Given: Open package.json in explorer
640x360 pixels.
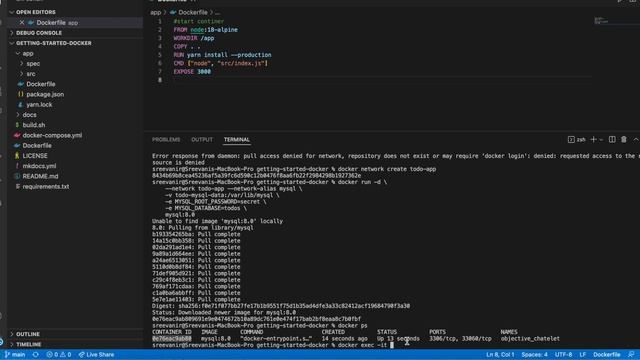Looking at the screenshot, I should 45,94.
